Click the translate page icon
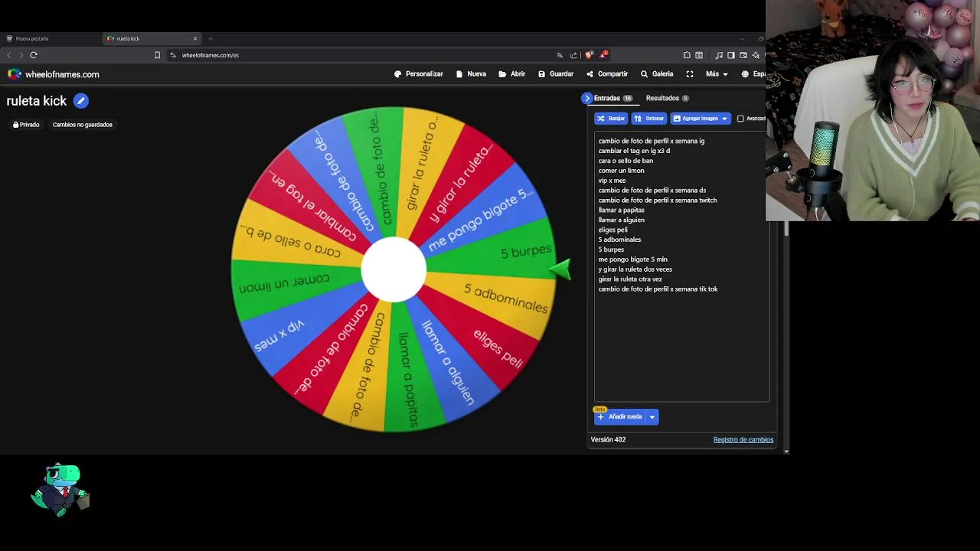This screenshot has height=551, width=980. pos(560,55)
